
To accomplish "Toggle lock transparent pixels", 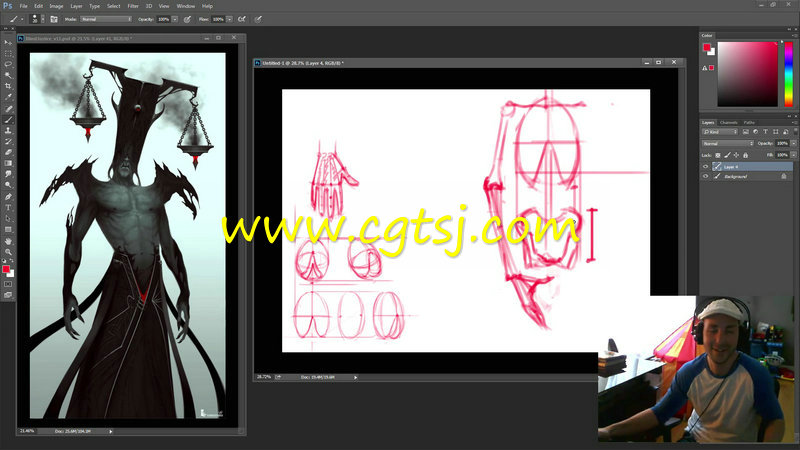I will 718,155.
